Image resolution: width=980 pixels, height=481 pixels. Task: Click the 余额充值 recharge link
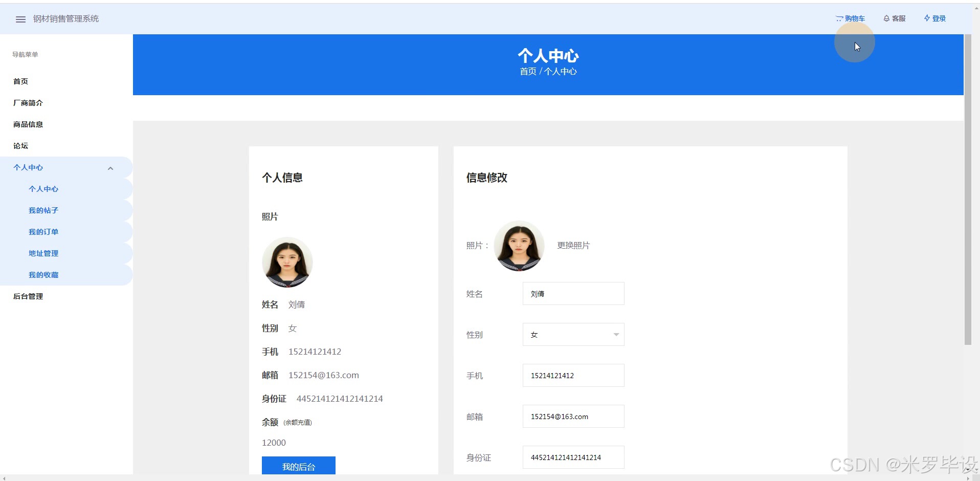[x=299, y=423]
